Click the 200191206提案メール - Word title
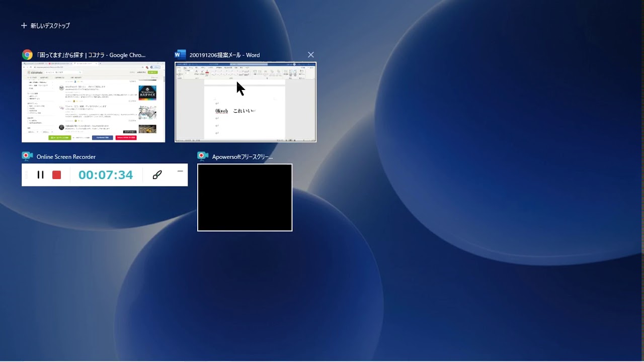The width and height of the screenshot is (644, 362). (x=225, y=55)
